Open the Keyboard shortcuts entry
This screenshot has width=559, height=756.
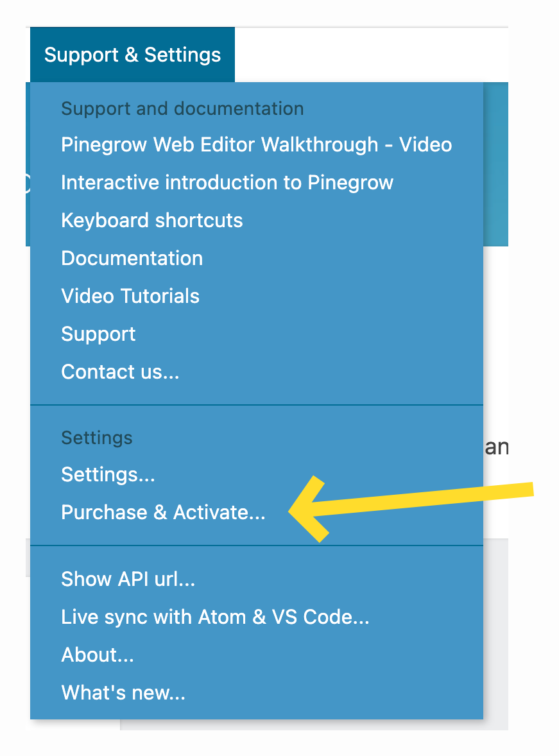click(x=151, y=221)
